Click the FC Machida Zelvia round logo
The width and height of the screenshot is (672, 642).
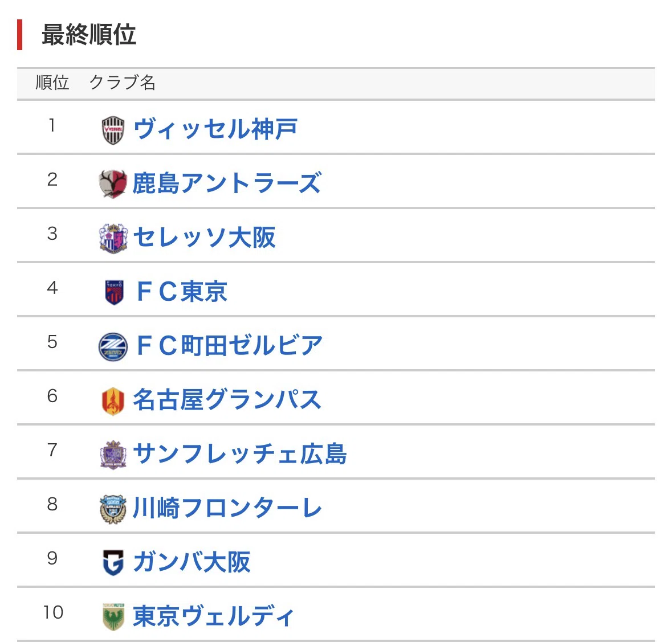click(x=113, y=346)
